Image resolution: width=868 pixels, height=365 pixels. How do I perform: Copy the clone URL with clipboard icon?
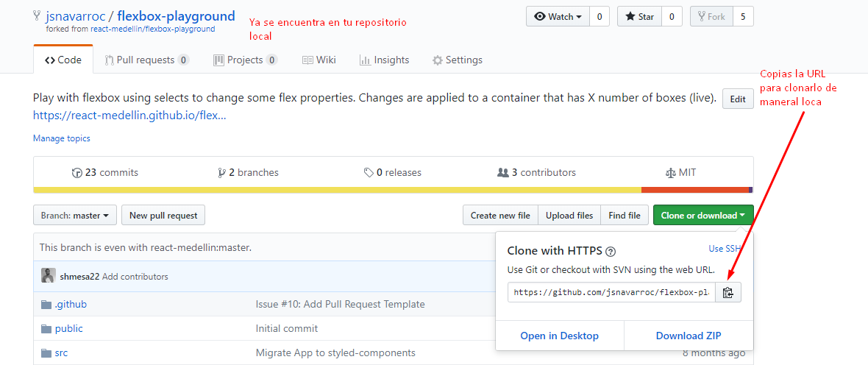pyautogui.click(x=728, y=292)
